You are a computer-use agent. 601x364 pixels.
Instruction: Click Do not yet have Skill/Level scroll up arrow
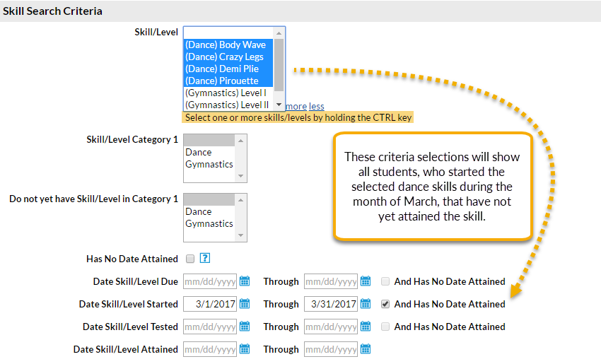tap(240, 200)
